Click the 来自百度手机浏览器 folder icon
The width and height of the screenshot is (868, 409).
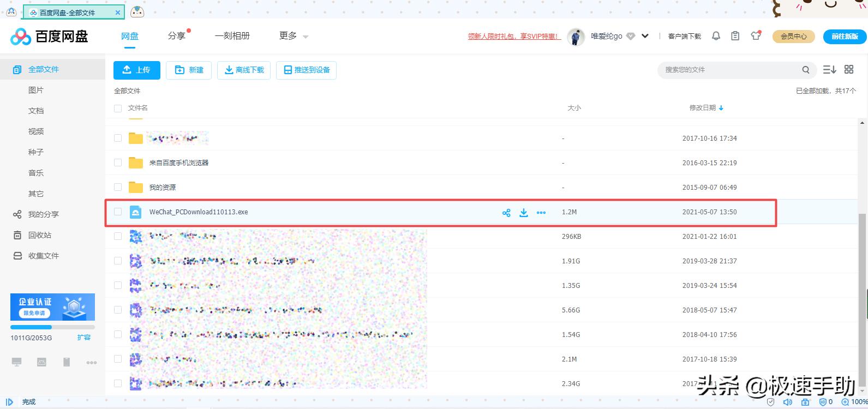click(135, 163)
